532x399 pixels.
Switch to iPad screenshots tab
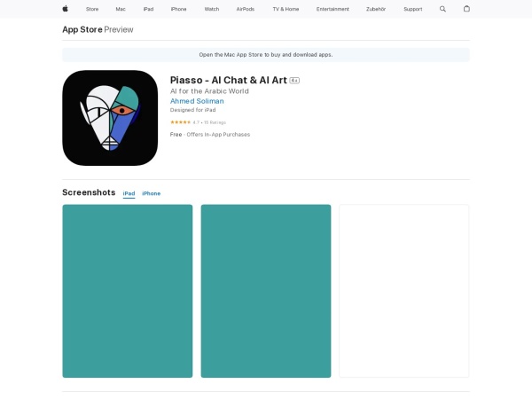pos(129,193)
